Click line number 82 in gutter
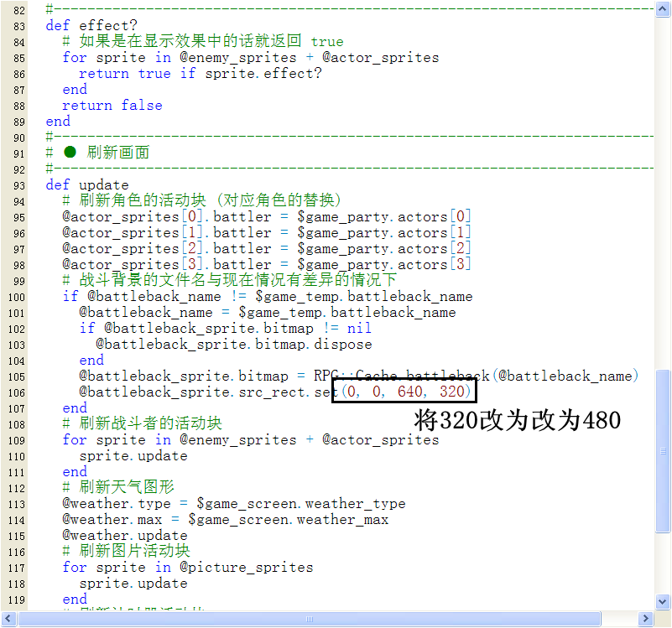Screen dimensions: 672x628 18,10
